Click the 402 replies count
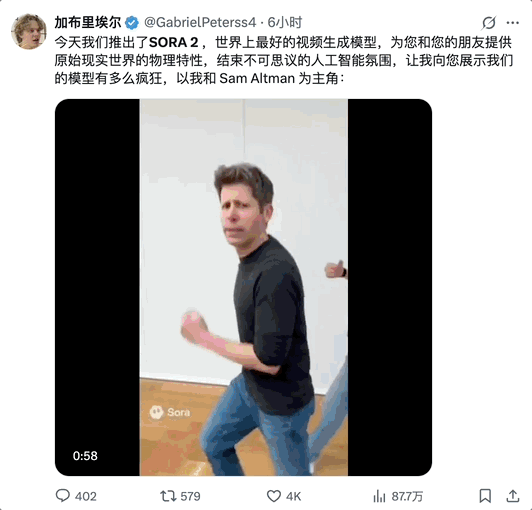Screen dimensions: 532x510 point(86,496)
